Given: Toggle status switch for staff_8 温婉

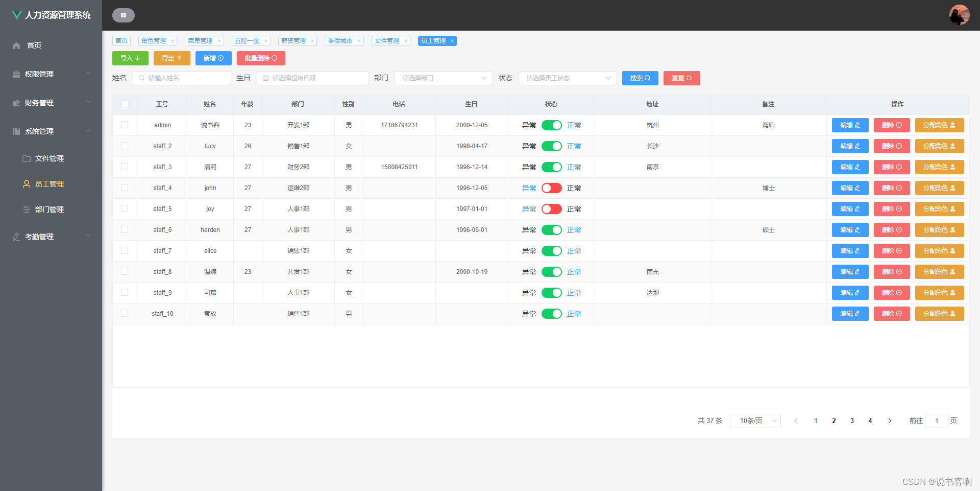Looking at the screenshot, I should point(551,272).
